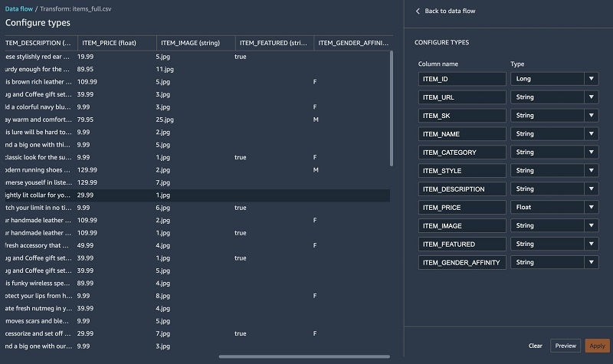The width and height of the screenshot is (613, 364).
Task: Click the ITEM_URL column name field
Action: (x=462, y=97)
